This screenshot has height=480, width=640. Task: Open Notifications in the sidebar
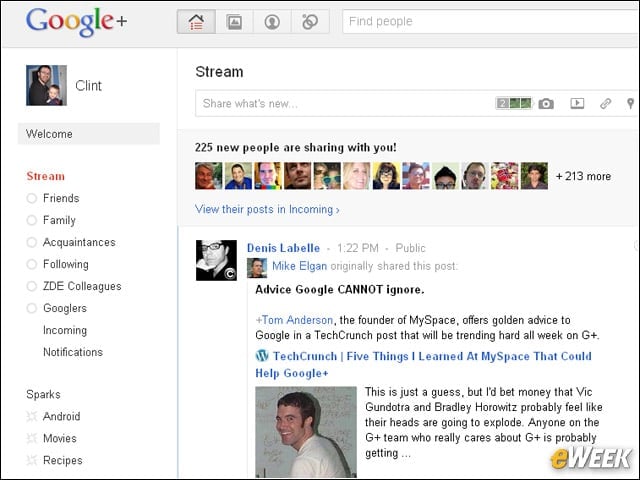point(73,352)
